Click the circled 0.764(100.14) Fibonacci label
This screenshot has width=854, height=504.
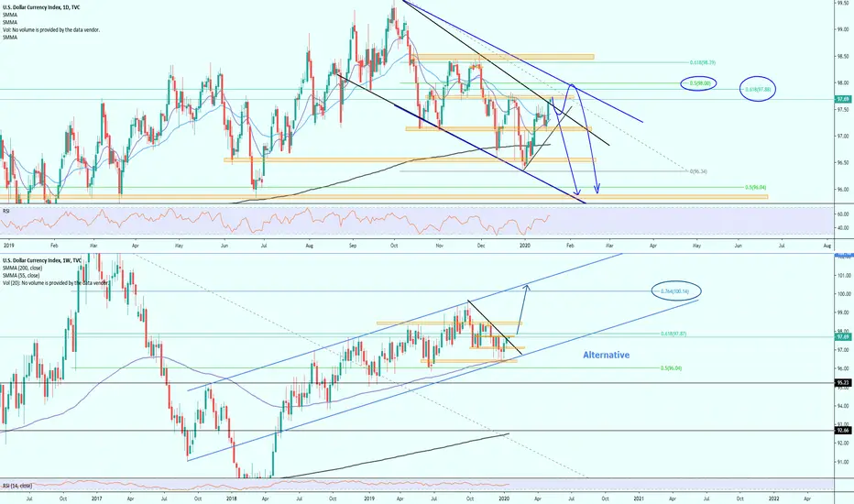675,291
